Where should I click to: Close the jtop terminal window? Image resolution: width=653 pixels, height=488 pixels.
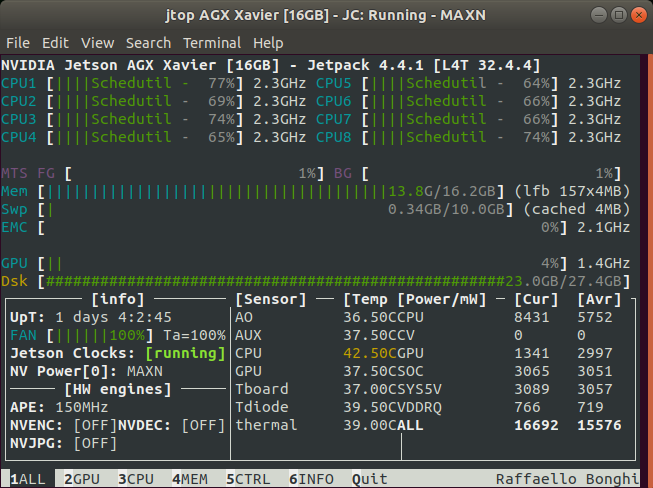pos(638,15)
